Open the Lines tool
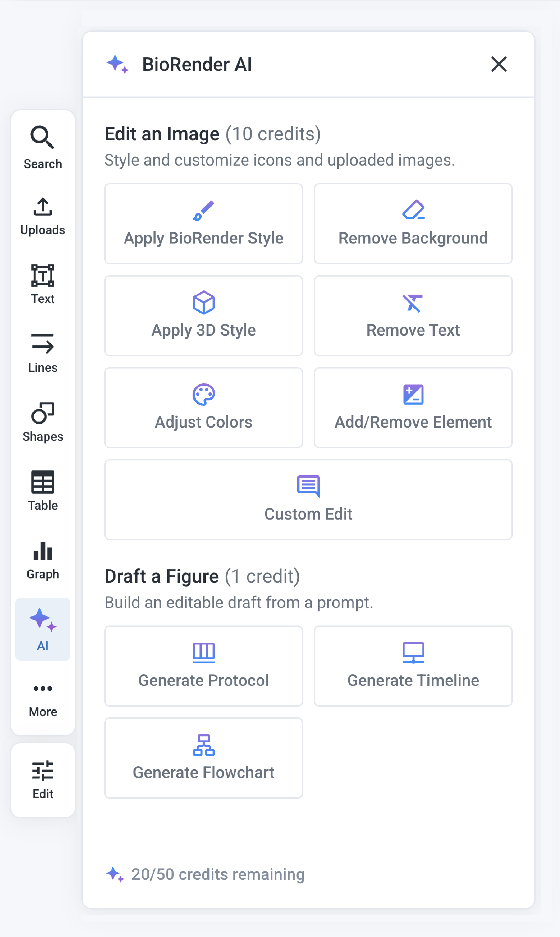The image size is (560, 937). [x=43, y=353]
